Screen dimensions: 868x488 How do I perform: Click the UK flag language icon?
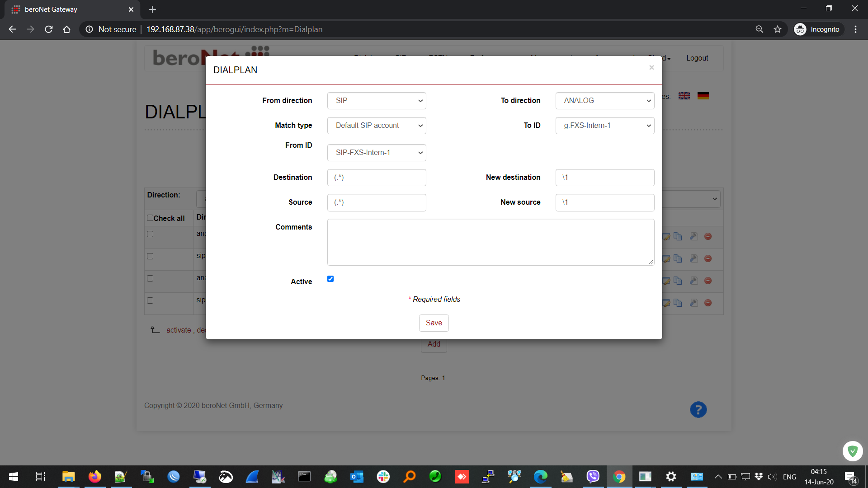[684, 96]
